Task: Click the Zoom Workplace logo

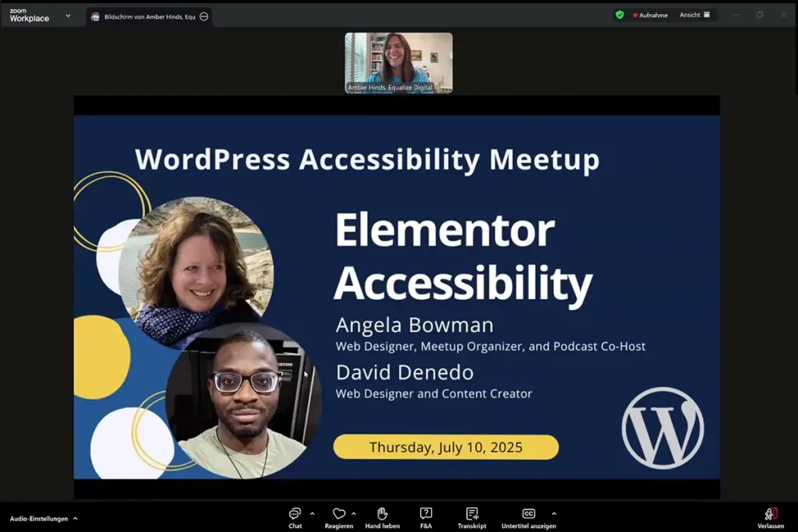Action: 29,16
